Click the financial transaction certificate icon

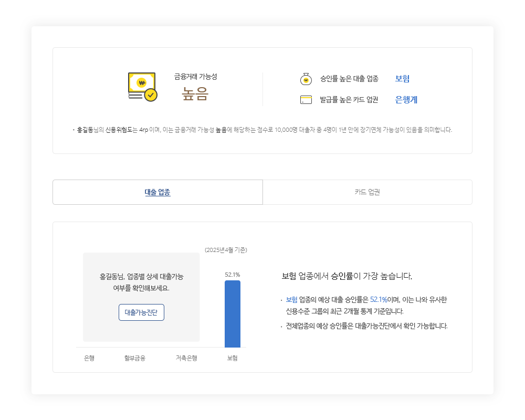tap(142, 87)
